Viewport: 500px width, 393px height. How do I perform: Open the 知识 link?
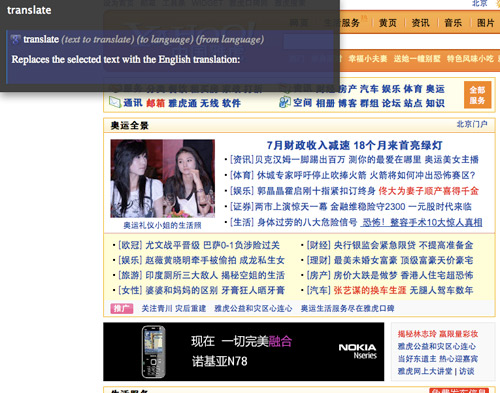coord(435,103)
